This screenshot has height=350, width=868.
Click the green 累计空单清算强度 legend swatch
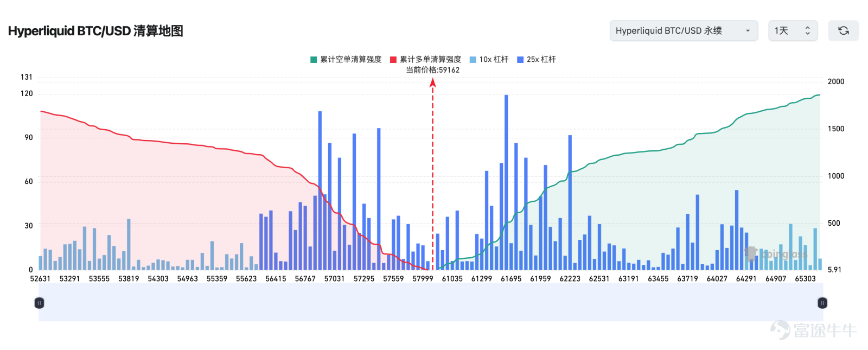pos(314,60)
